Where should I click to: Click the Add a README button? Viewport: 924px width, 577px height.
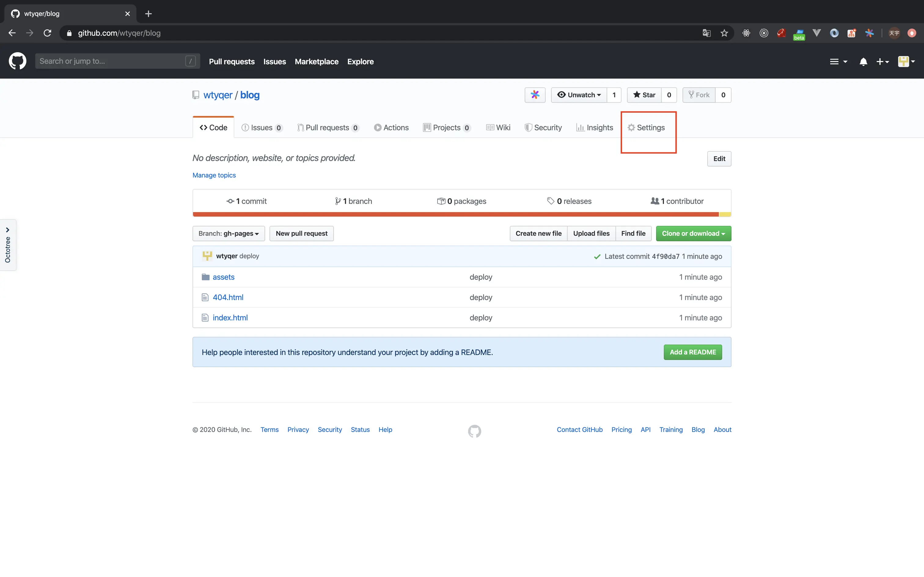click(692, 352)
